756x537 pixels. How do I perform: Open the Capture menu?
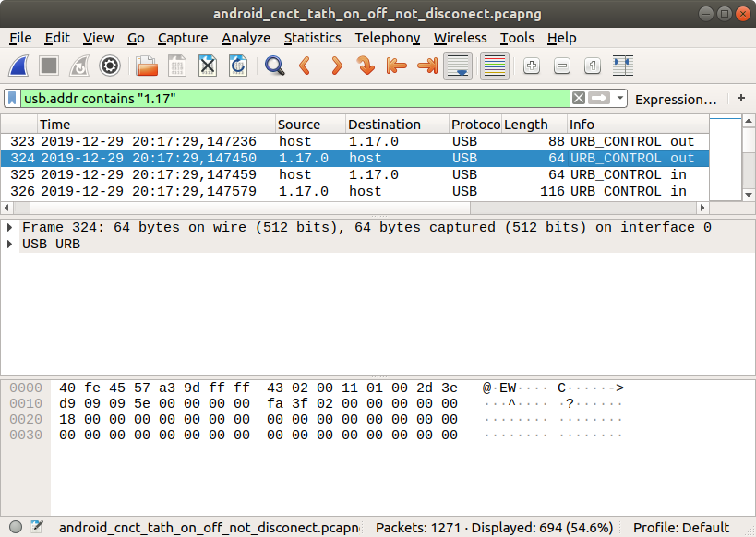pyautogui.click(x=183, y=38)
